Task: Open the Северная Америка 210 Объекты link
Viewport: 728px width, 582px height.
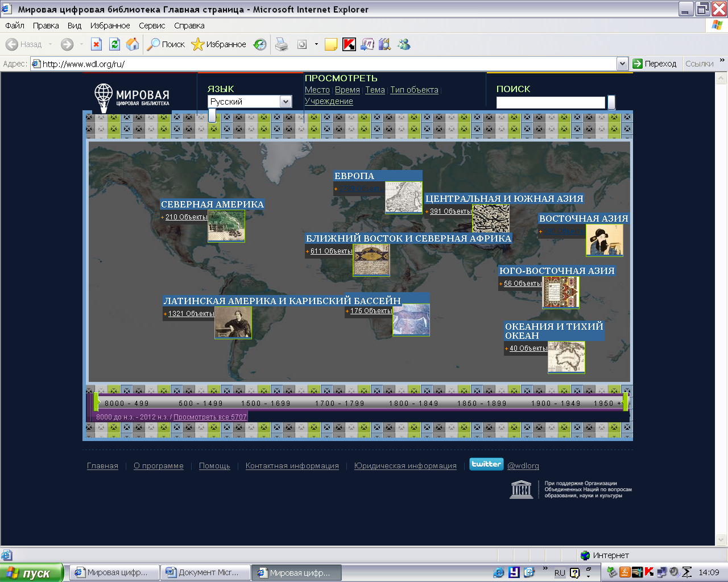Action: [186, 217]
